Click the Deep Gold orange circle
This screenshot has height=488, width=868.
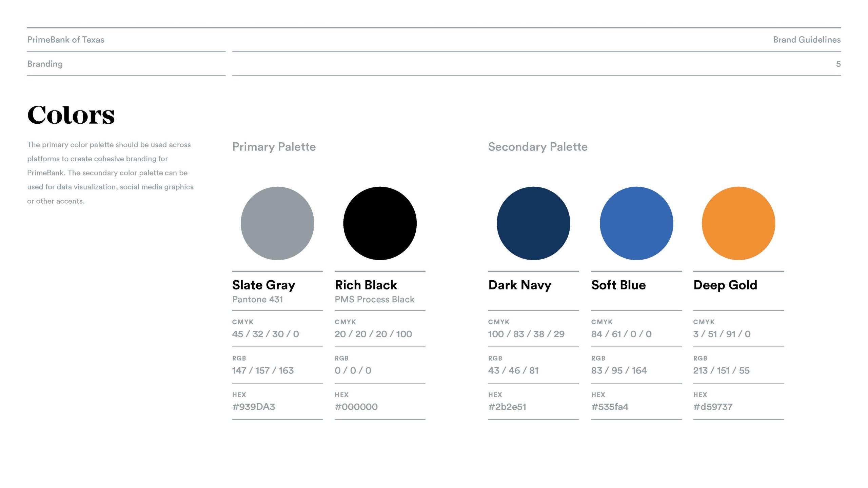pyautogui.click(x=738, y=223)
